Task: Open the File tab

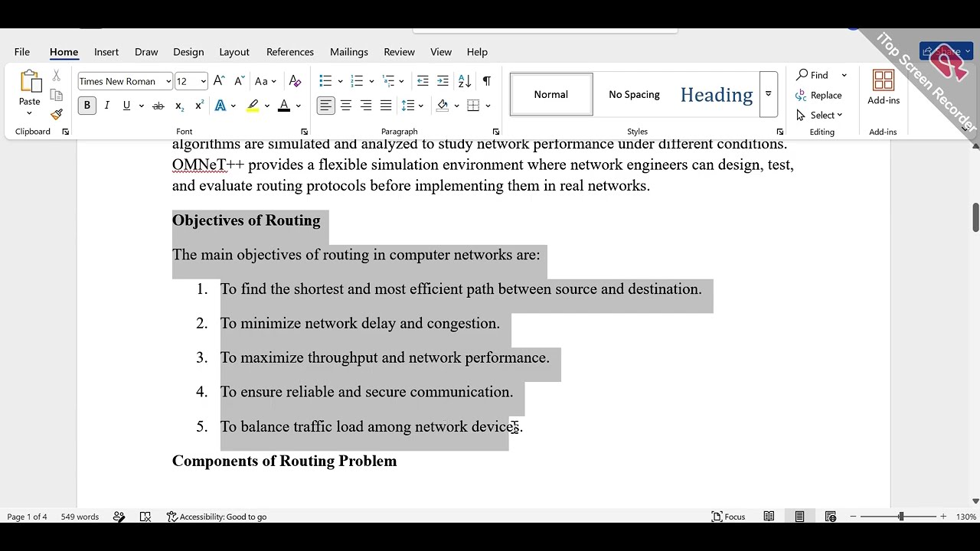Action: [x=22, y=52]
